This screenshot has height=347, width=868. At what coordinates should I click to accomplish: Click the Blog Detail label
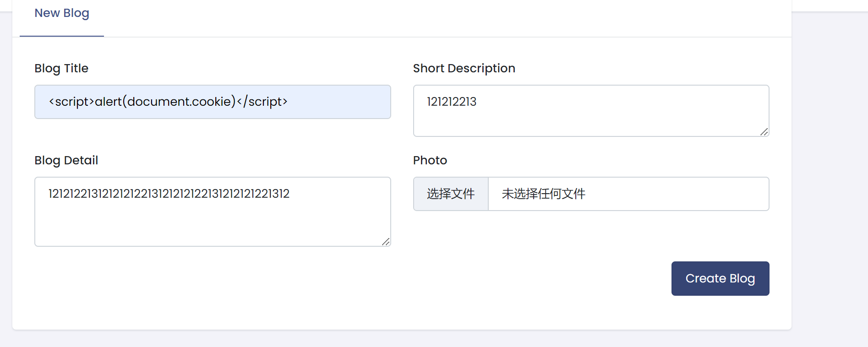point(66,160)
